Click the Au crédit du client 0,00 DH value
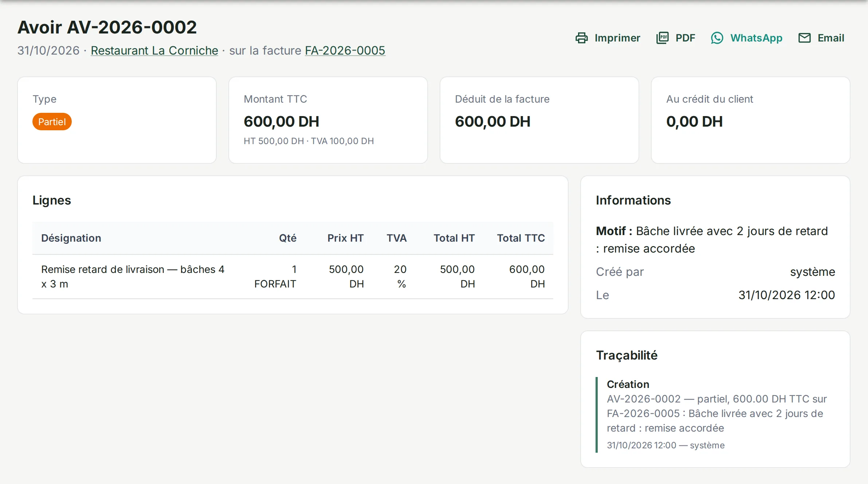The width and height of the screenshot is (868, 484). [695, 122]
